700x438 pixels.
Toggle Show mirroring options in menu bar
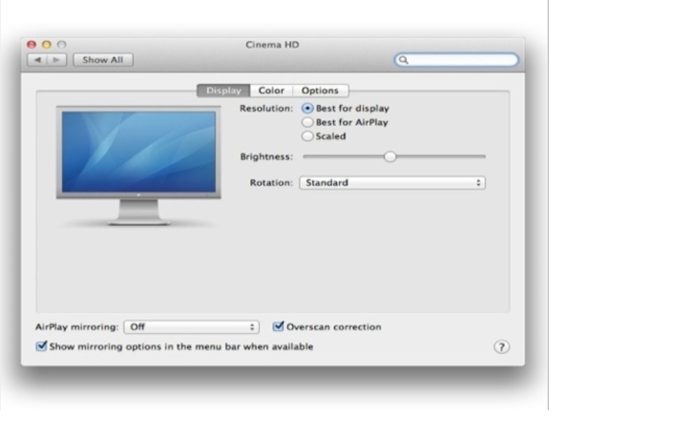[41, 346]
